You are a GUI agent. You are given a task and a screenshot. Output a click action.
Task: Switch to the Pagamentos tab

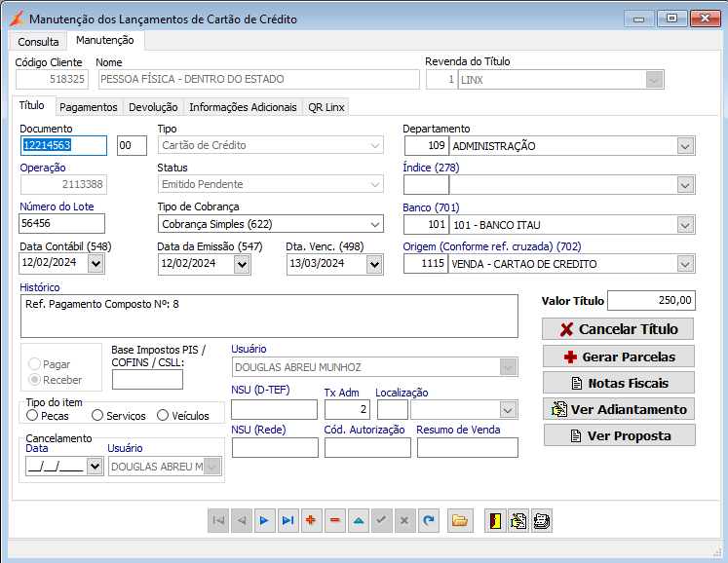click(88, 107)
